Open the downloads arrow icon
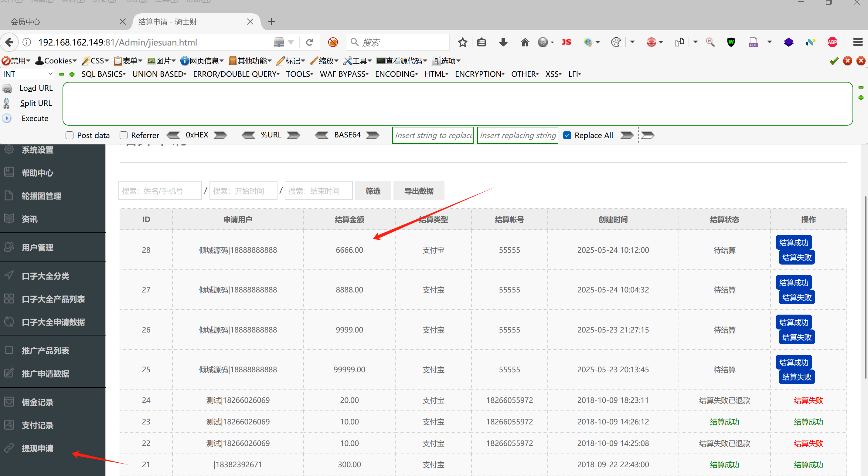The image size is (868, 476). [503, 42]
